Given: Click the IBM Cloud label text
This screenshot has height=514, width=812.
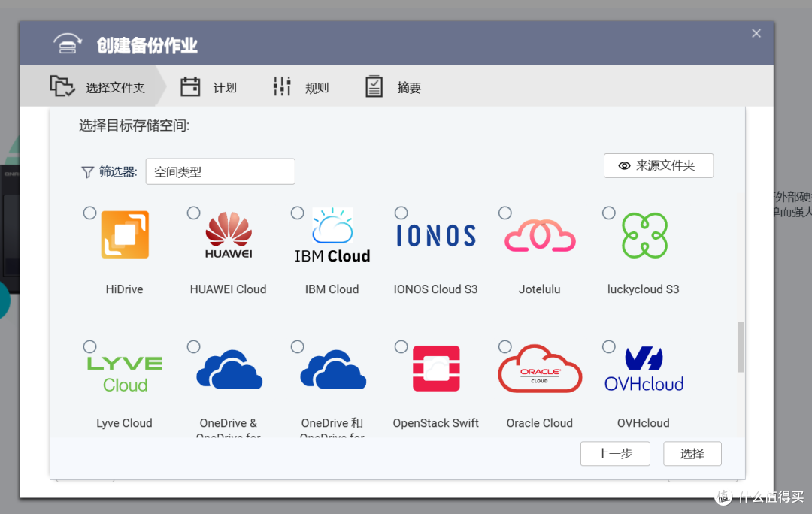Looking at the screenshot, I should tap(332, 289).
